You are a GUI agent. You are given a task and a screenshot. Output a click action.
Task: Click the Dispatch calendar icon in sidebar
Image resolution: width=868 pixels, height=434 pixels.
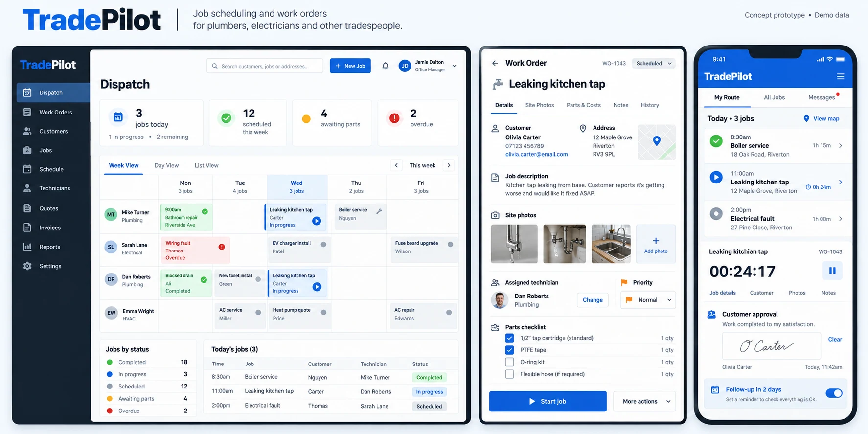pos(27,92)
